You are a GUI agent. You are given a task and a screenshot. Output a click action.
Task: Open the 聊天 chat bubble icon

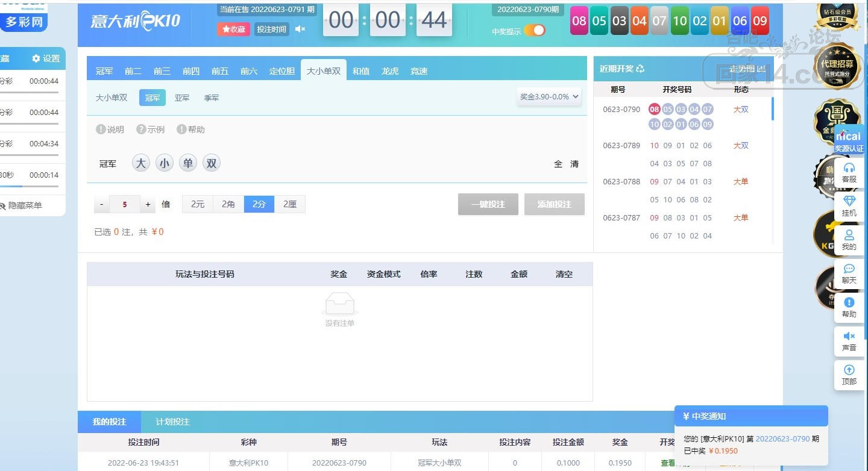pyautogui.click(x=849, y=273)
